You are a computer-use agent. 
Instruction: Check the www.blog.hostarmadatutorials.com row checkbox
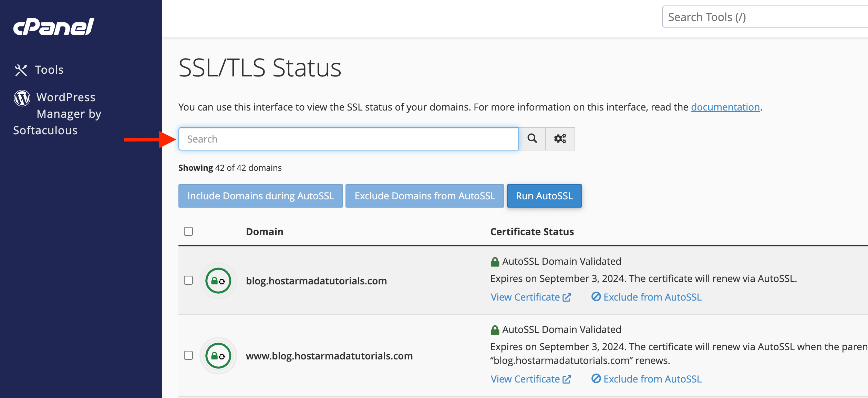pos(188,355)
